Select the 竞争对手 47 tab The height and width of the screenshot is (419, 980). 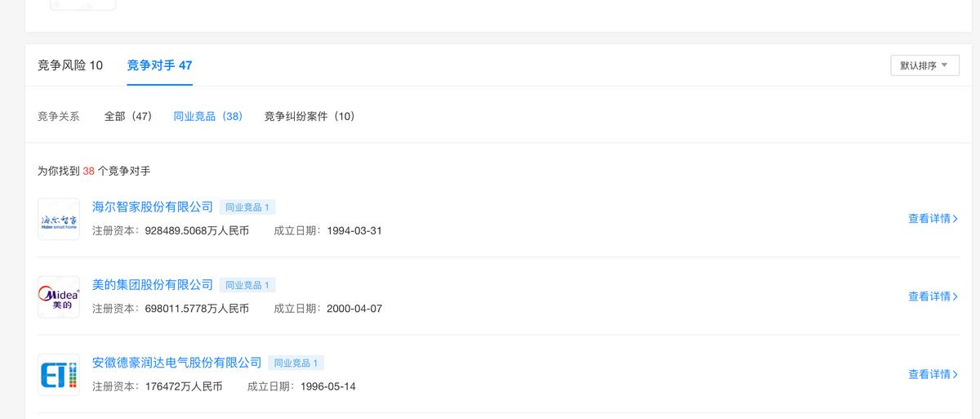[x=159, y=65]
